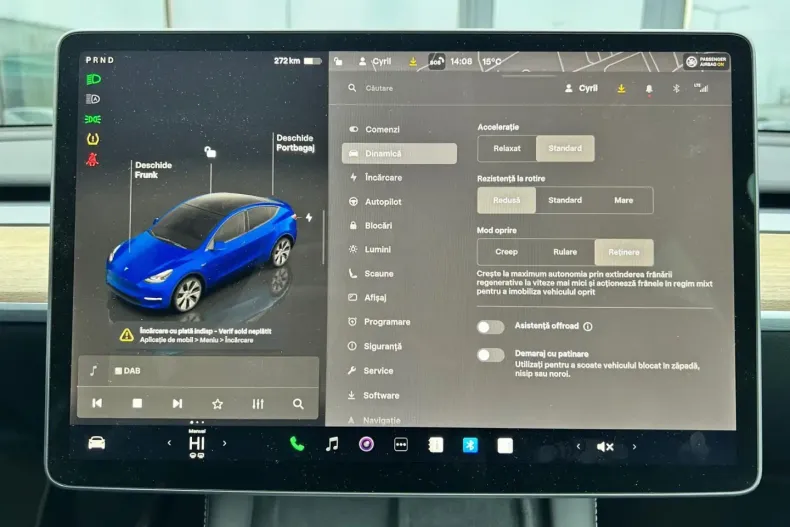Tap the HI climate temperature control

tap(196, 443)
